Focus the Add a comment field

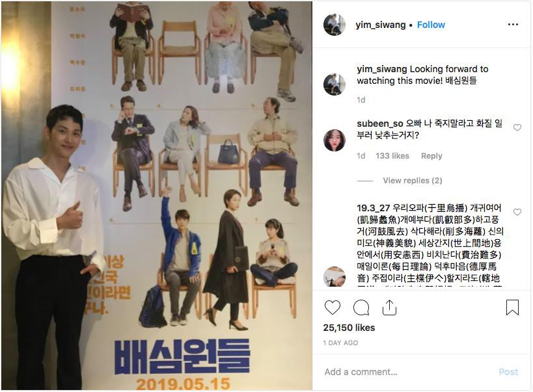[408, 372]
